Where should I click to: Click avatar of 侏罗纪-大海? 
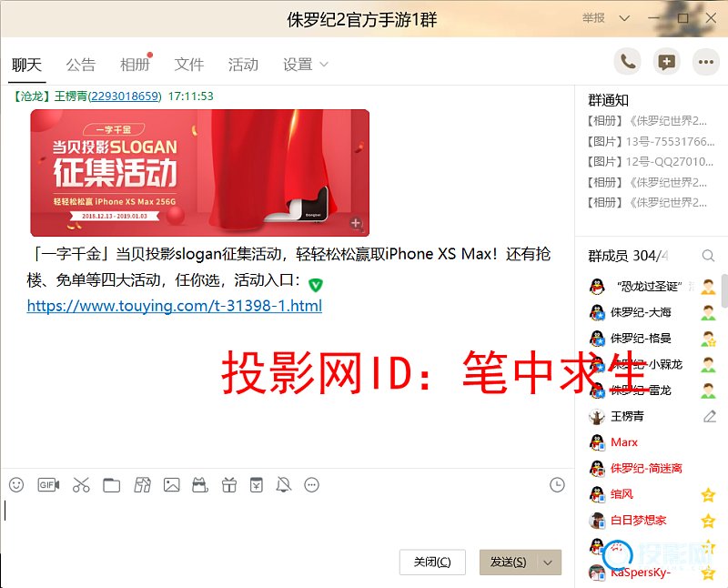coord(597,312)
